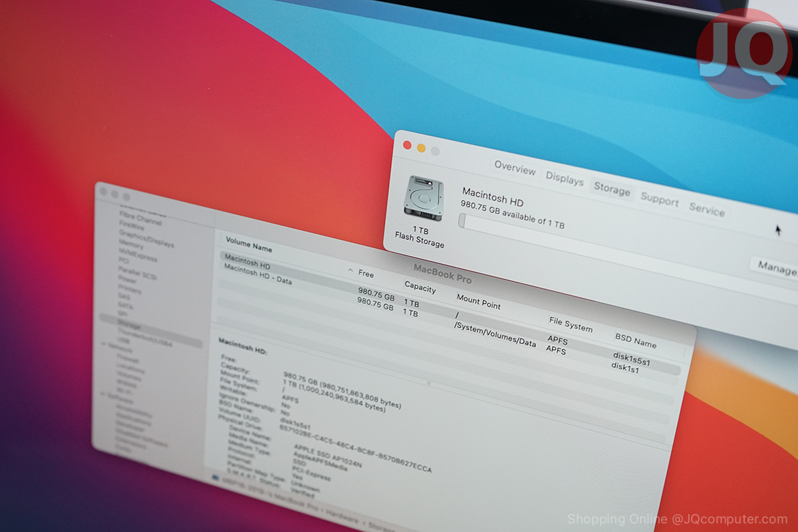Click the '1 TB Flash Storage' label
The height and width of the screenshot is (532, 798).
click(420, 237)
